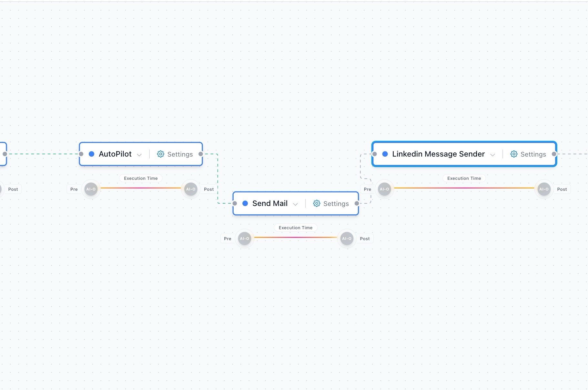Open Settings text on the Send Mail node

(x=336, y=204)
